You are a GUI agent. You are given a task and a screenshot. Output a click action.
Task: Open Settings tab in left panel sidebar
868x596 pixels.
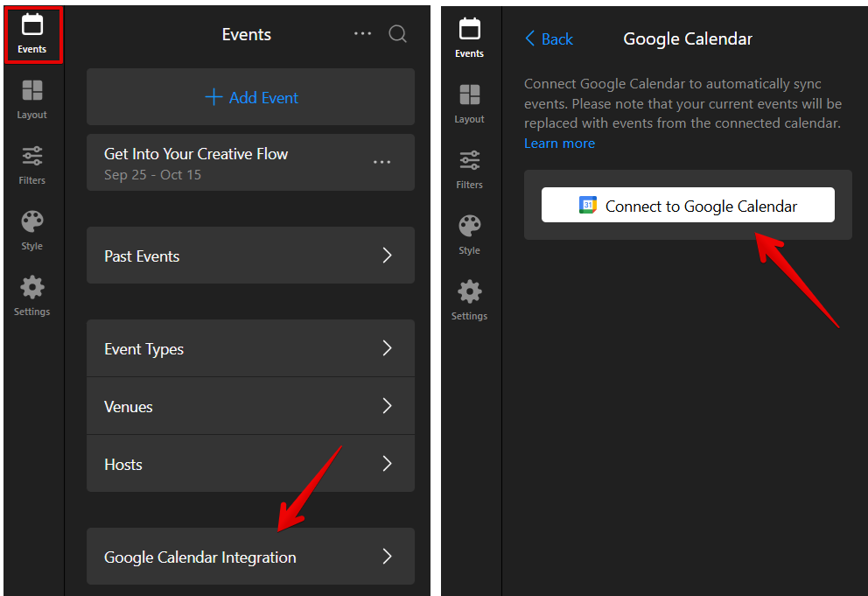pos(32,296)
